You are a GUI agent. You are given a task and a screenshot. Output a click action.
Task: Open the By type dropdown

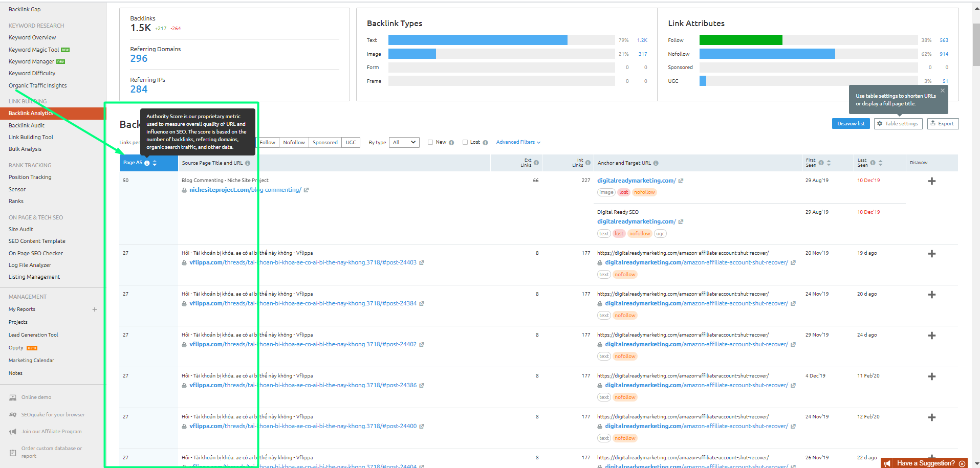click(x=404, y=143)
